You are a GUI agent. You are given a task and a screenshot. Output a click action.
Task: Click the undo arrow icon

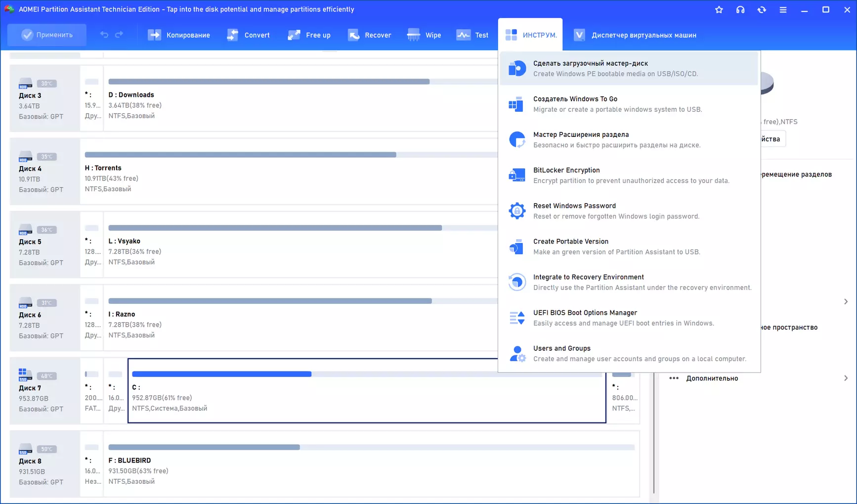(x=104, y=35)
